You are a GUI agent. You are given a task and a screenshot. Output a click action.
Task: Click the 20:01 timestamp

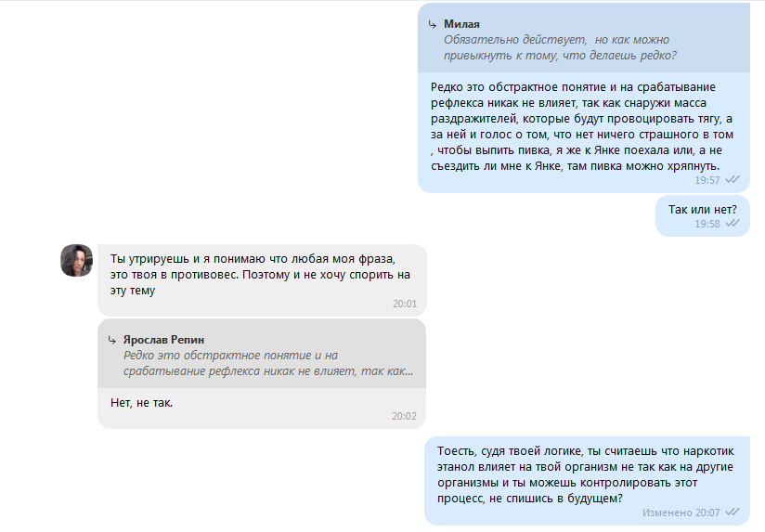pyautogui.click(x=405, y=304)
